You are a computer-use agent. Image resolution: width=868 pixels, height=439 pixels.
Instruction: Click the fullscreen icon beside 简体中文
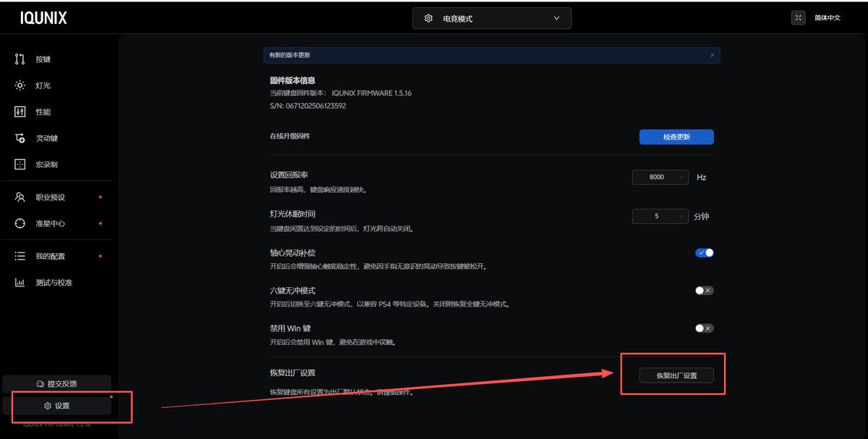click(x=799, y=18)
